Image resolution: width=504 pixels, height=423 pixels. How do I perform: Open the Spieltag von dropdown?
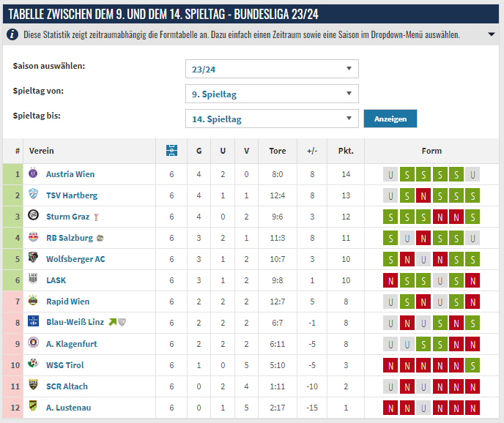click(x=272, y=94)
